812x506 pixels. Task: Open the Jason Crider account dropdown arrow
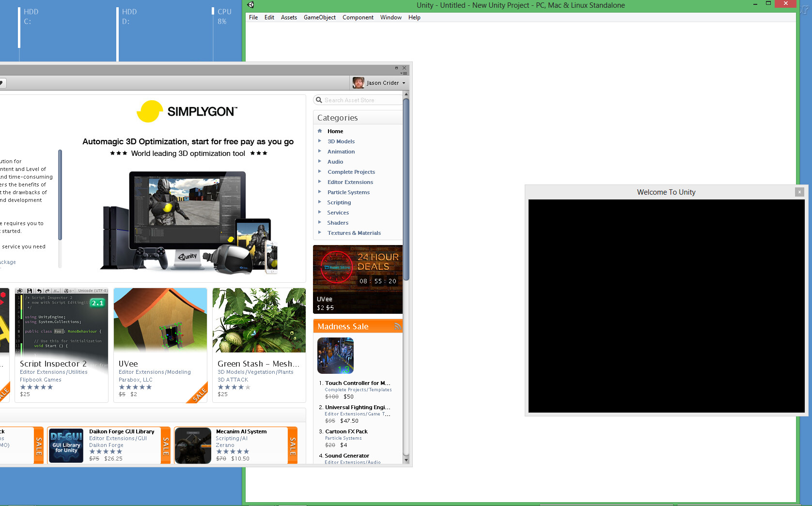coord(404,83)
